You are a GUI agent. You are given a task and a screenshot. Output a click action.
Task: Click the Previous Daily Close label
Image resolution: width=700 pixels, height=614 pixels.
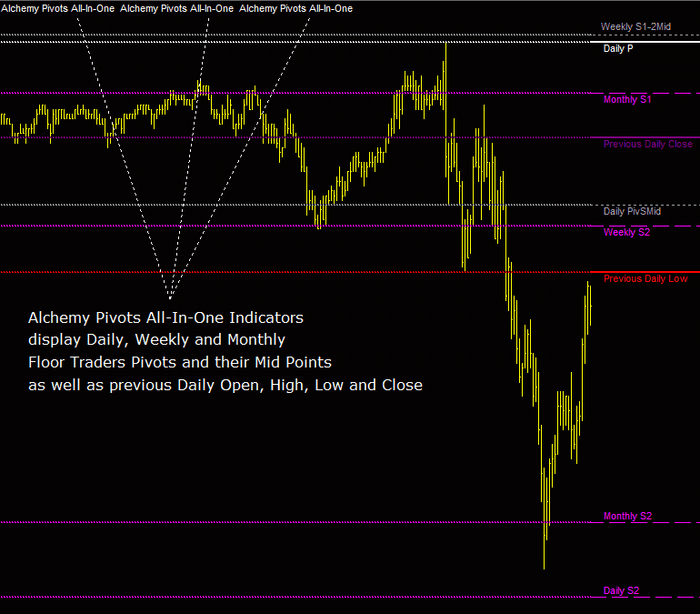click(x=648, y=145)
